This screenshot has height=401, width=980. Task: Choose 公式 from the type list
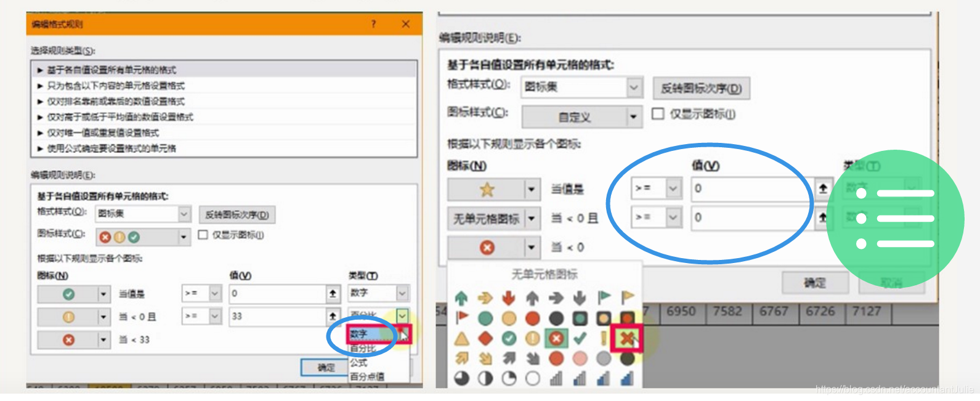click(x=378, y=362)
